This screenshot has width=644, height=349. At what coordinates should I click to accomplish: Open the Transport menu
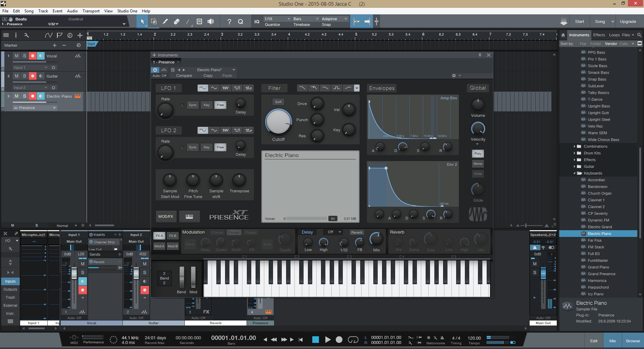click(91, 11)
